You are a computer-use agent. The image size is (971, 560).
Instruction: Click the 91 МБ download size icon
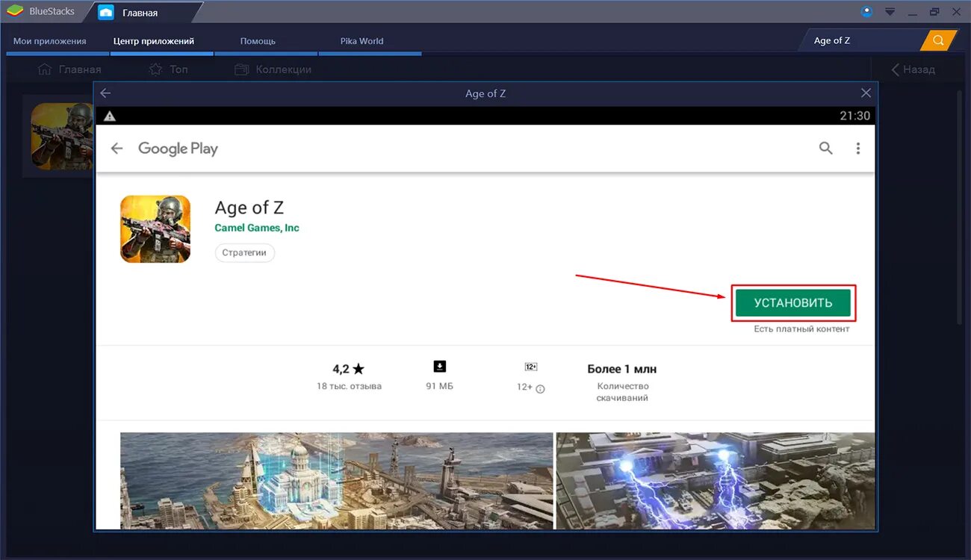point(440,367)
